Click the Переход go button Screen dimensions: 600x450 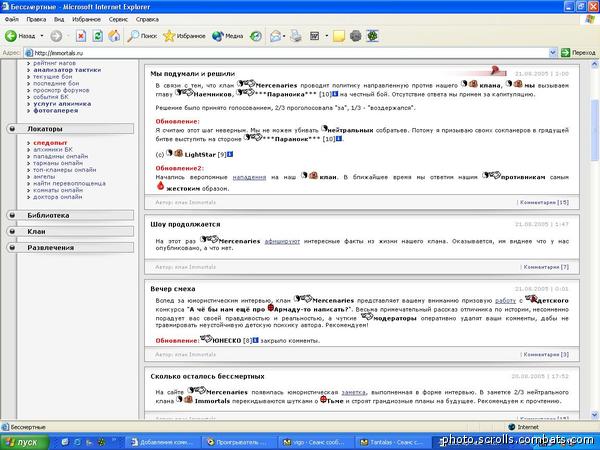tap(578, 53)
